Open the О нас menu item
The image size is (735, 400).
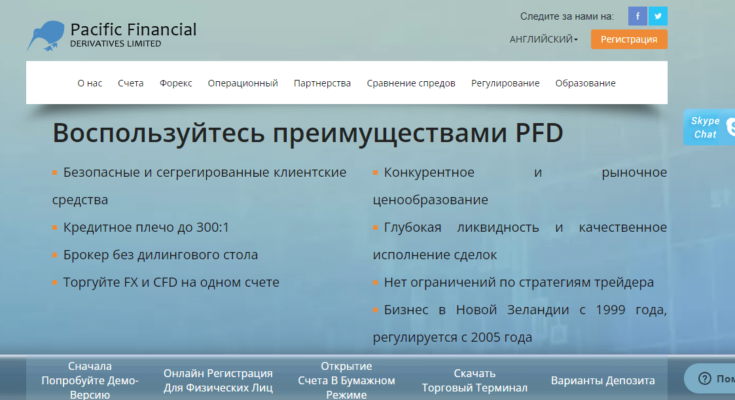point(90,83)
